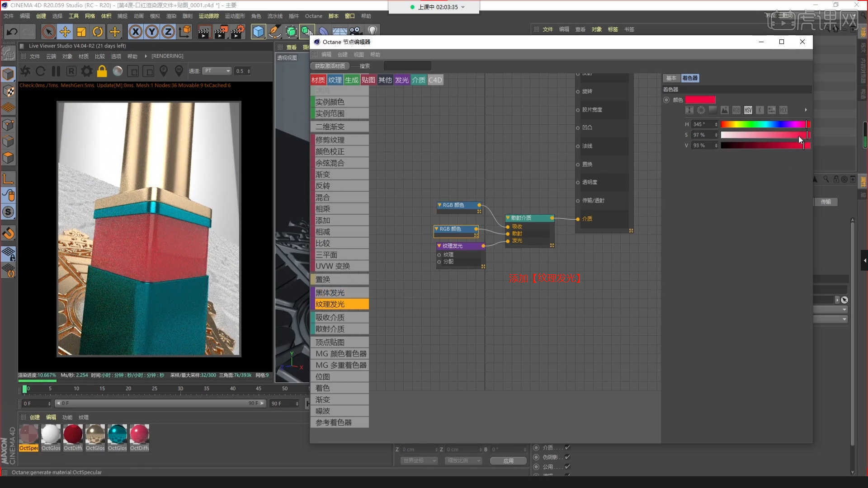
Task: Switch to the 基本 tab in shader panel
Action: [x=671, y=78]
